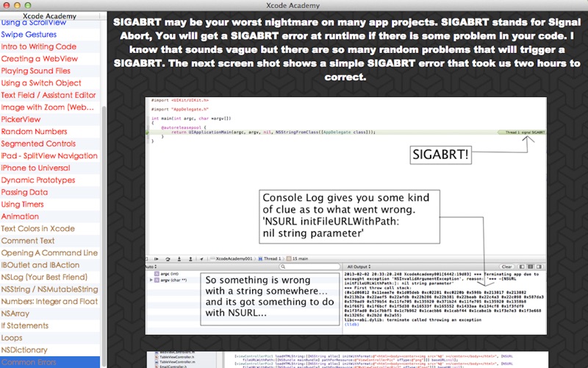
Task: Click the Xcode Academy sidebar header
Action: pyautogui.click(x=49, y=15)
